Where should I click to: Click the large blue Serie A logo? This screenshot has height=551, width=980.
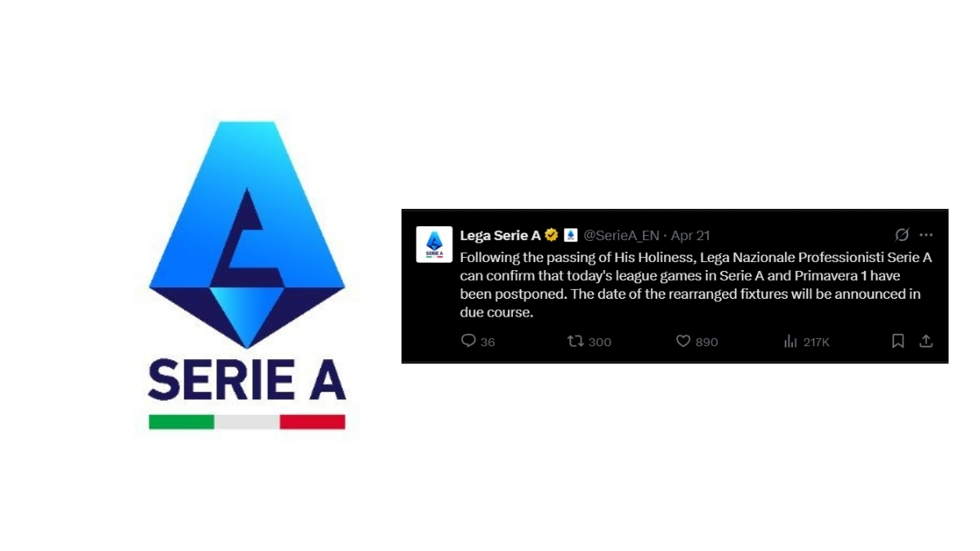247,234
